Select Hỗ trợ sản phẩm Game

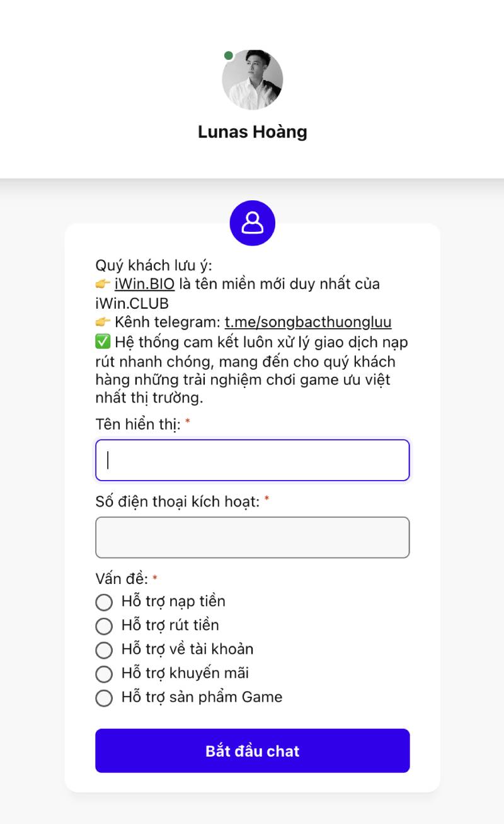[104, 698]
